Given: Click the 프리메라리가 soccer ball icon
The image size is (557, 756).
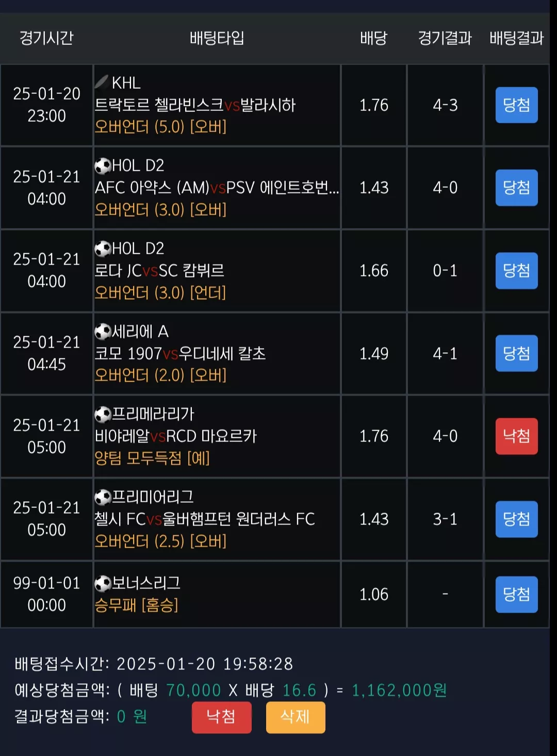Looking at the screenshot, I should (103, 414).
